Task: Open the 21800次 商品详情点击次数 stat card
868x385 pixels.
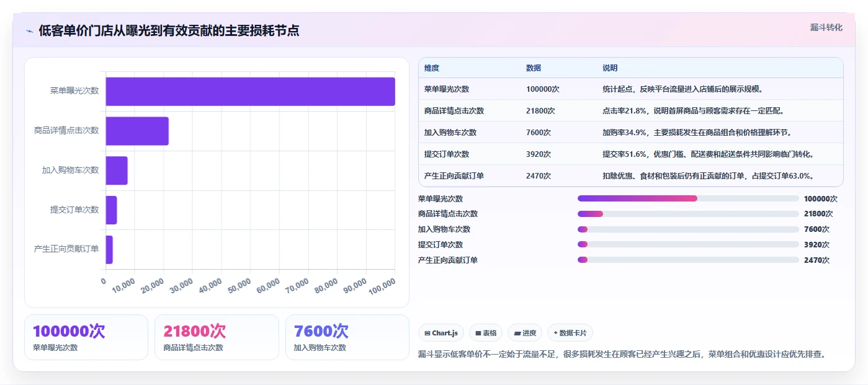Action: (217, 337)
